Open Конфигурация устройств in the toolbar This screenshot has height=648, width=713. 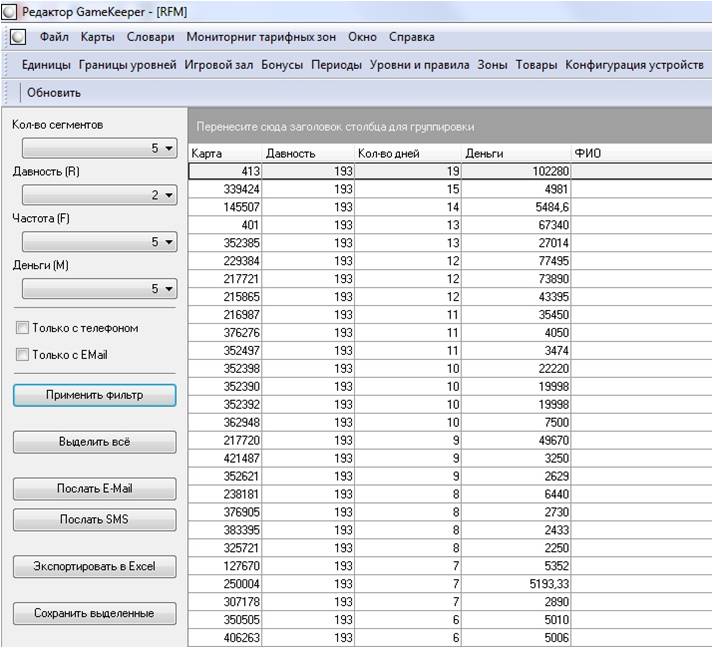coord(634,65)
